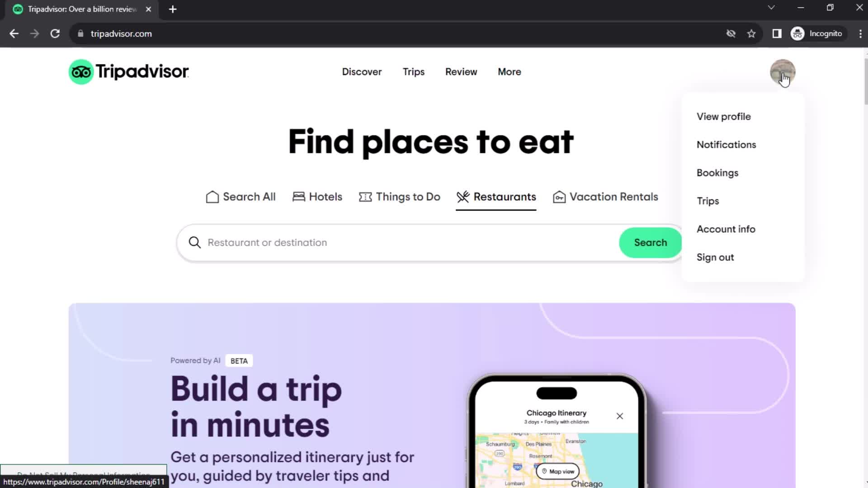
Task: Select View profile from dropdown menu
Action: pos(724,116)
